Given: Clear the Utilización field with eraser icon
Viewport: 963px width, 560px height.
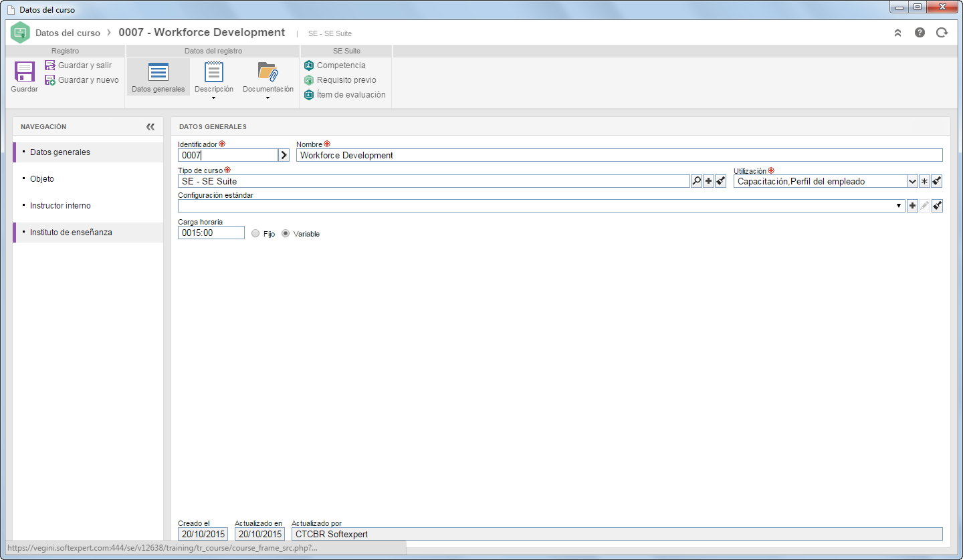Looking at the screenshot, I should click(x=937, y=181).
